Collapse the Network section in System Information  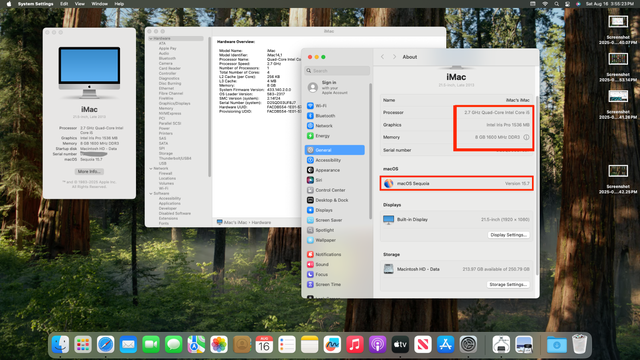point(151,169)
